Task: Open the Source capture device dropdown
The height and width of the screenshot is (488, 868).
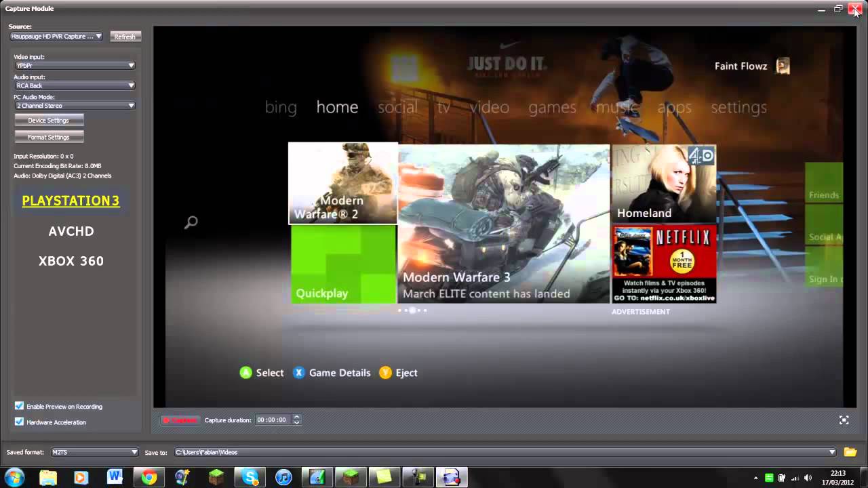Action: click(x=56, y=37)
